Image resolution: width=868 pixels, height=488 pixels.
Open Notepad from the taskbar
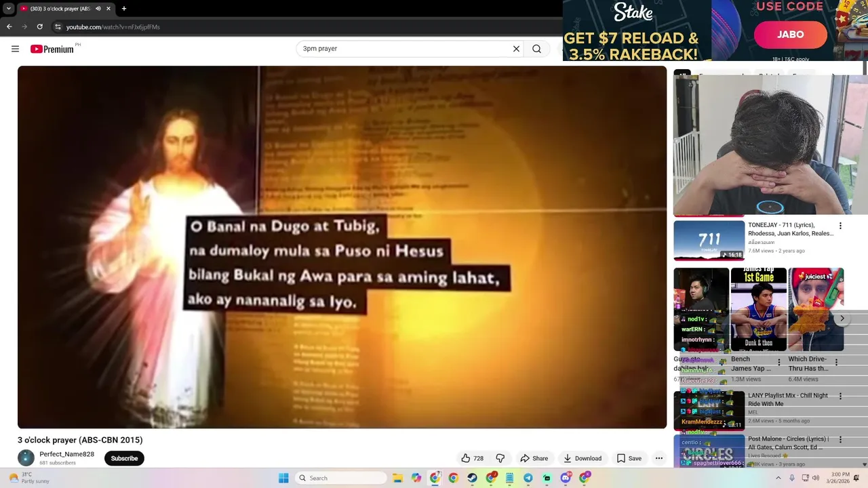pyautogui.click(x=509, y=478)
